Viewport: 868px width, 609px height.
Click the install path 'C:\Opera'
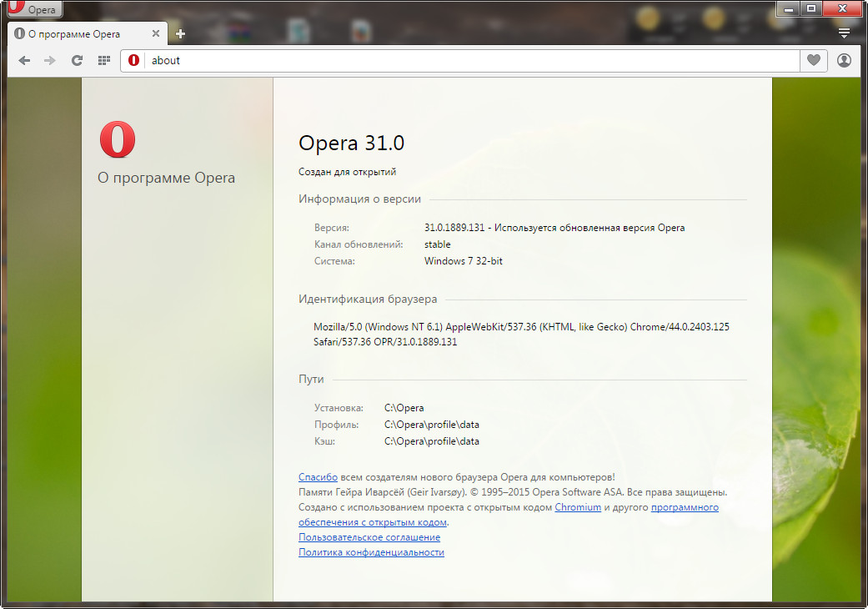404,408
